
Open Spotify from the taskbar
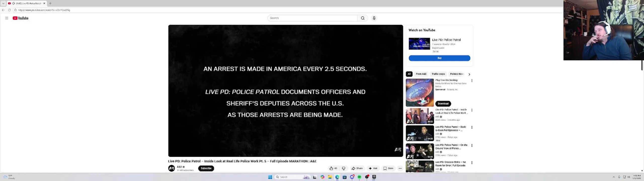coord(359,177)
